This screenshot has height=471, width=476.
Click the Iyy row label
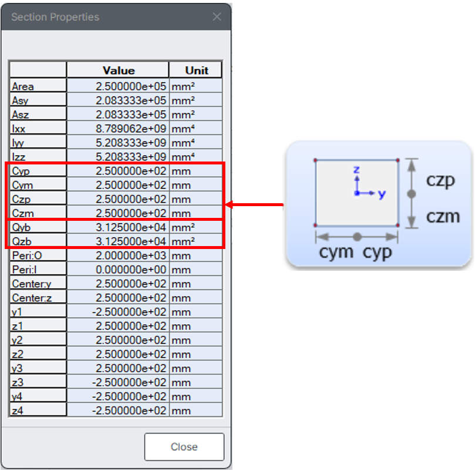pos(38,143)
